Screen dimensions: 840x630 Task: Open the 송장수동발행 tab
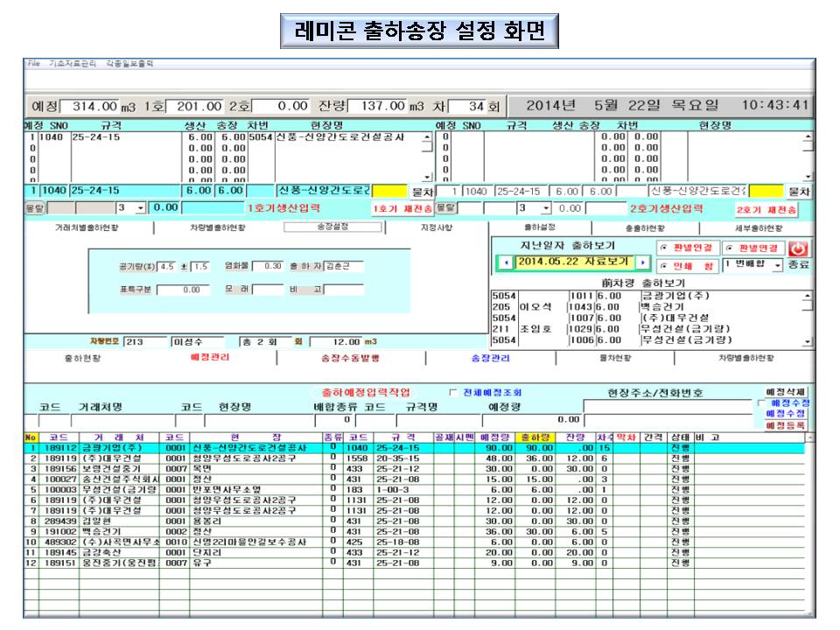pos(350,358)
